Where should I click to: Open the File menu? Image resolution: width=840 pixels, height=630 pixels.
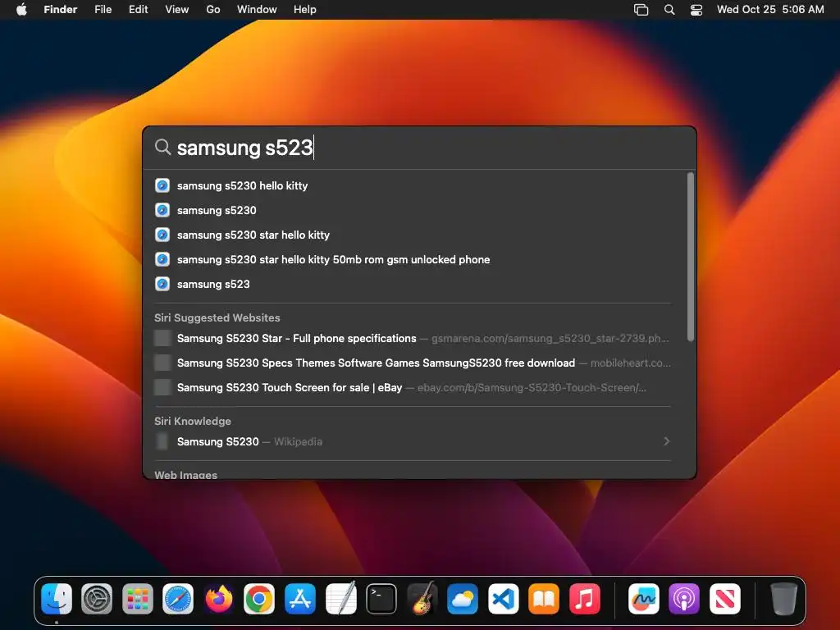pyautogui.click(x=103, y=10)
